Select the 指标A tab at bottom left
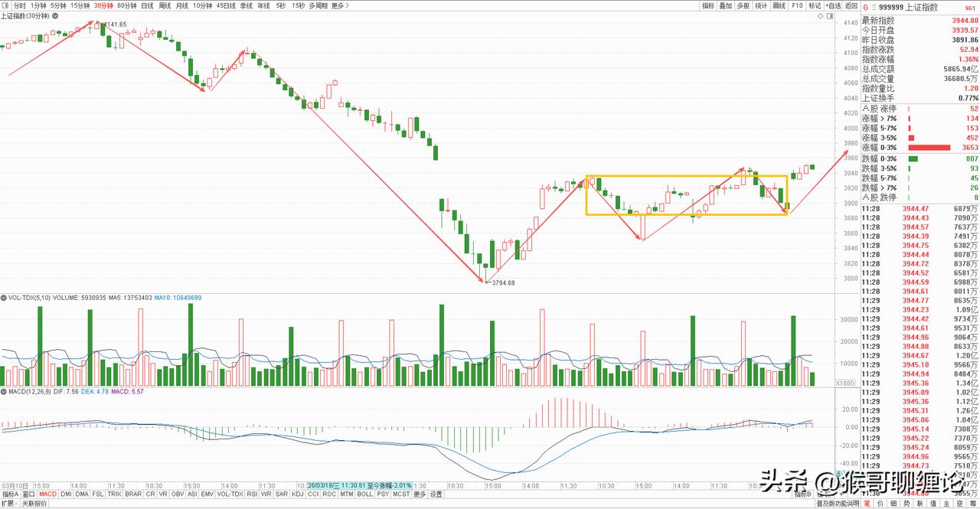The image size is (980, 509). tap(10, 494)
